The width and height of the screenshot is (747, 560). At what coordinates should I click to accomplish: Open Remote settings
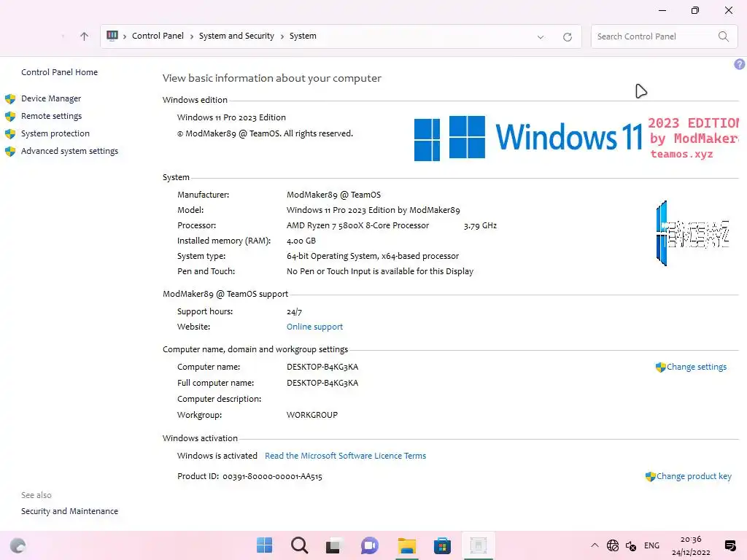[x=52, y=116]
